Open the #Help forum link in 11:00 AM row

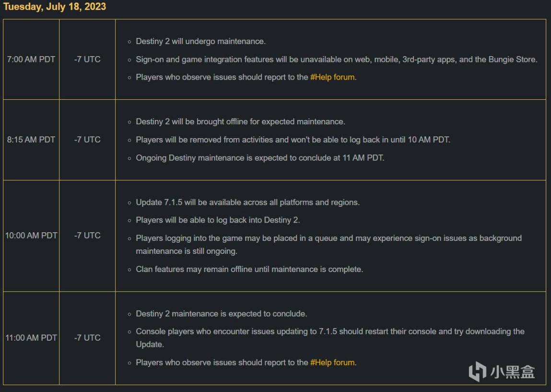[332, 362]
